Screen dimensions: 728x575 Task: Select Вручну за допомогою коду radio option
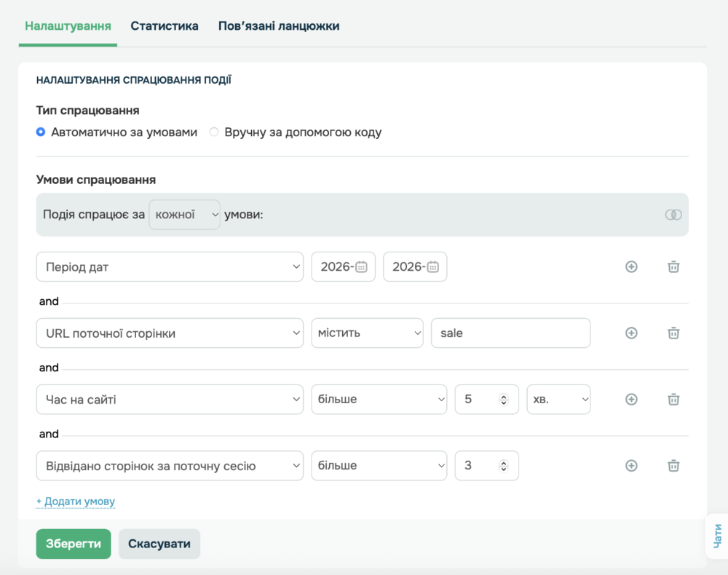point(214,132)
